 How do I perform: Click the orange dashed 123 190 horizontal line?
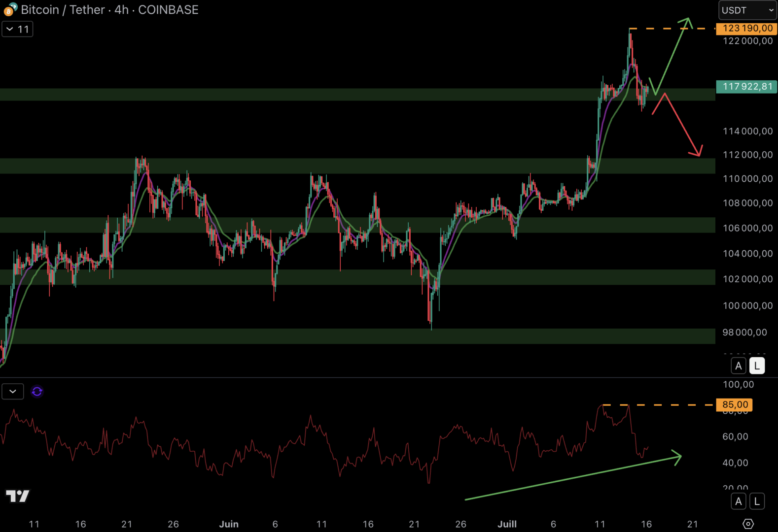tap(673, 29)
